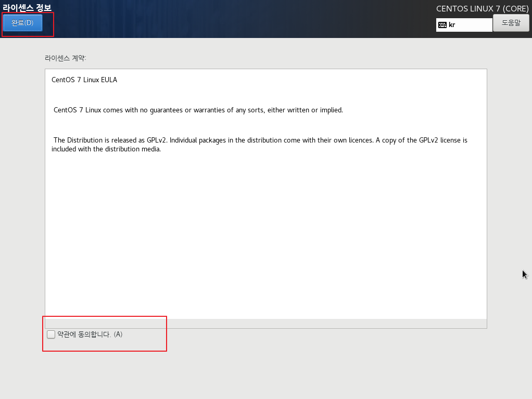Click the 완료(D) done button

(x=23, y=23)
